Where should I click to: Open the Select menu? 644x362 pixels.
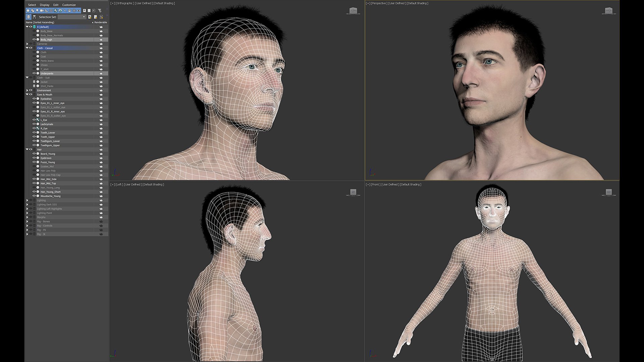[x=32, y=5]
